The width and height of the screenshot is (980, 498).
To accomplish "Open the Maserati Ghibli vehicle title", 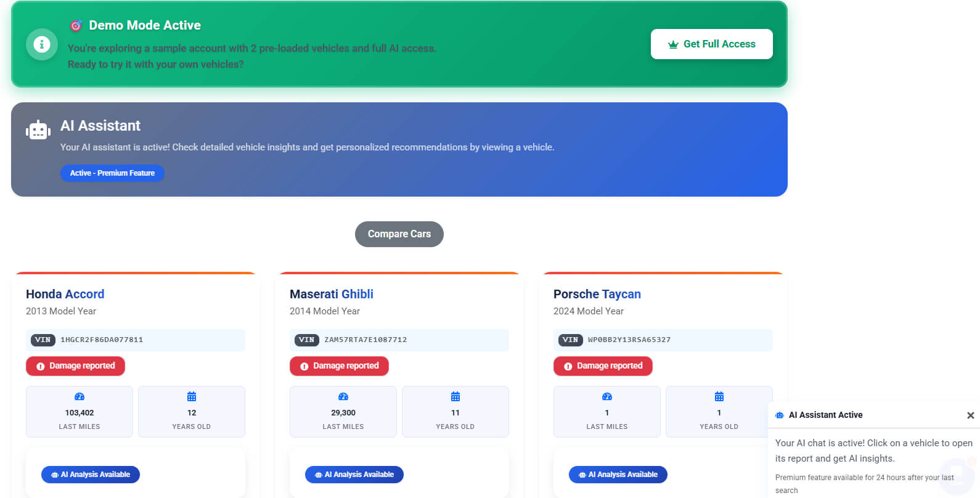I will [x=332, y=294].
